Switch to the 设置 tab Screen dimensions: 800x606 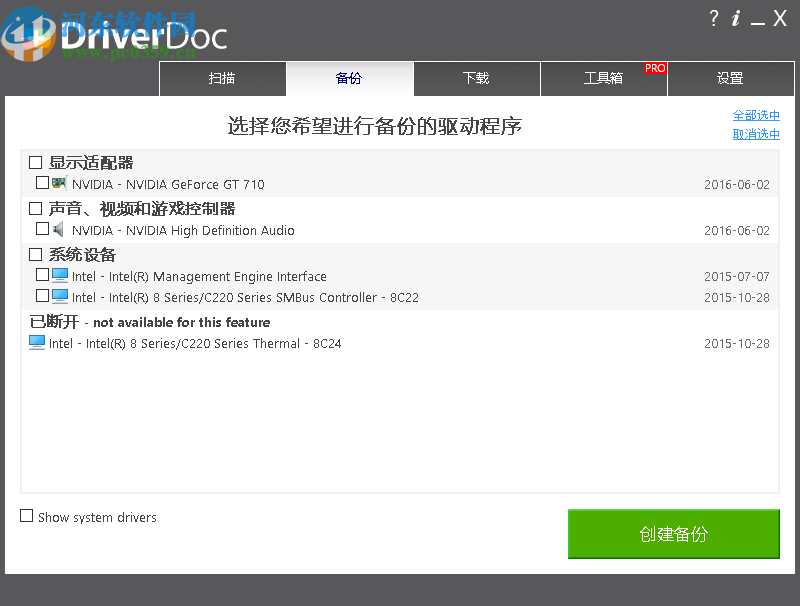[731, 78]
